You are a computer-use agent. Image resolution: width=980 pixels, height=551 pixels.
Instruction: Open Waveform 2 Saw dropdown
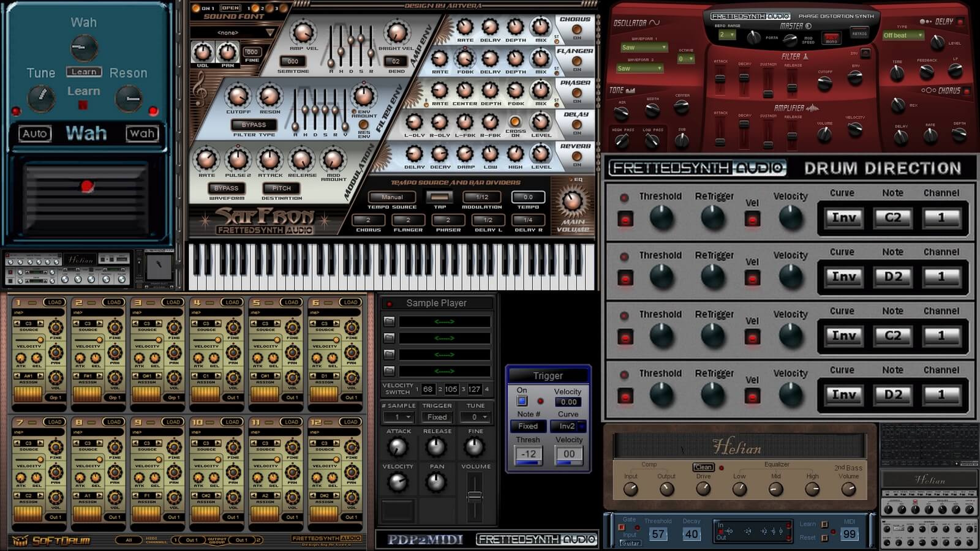pos(639,68)
